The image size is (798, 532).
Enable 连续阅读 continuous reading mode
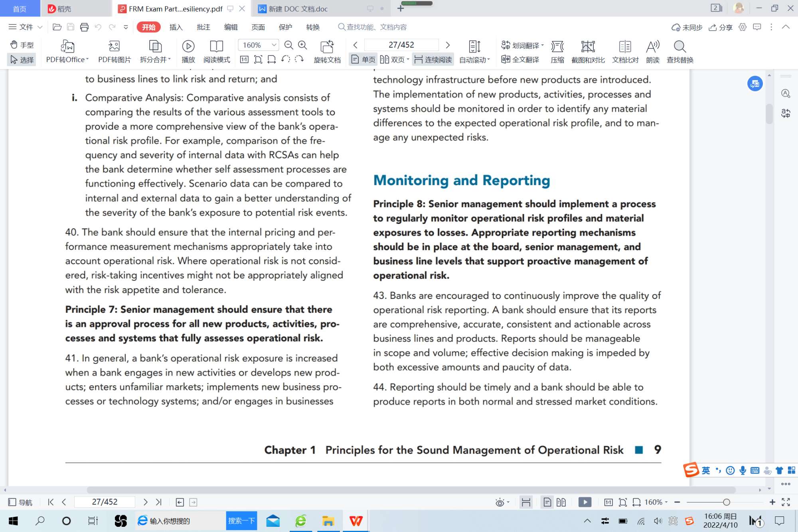433,59
